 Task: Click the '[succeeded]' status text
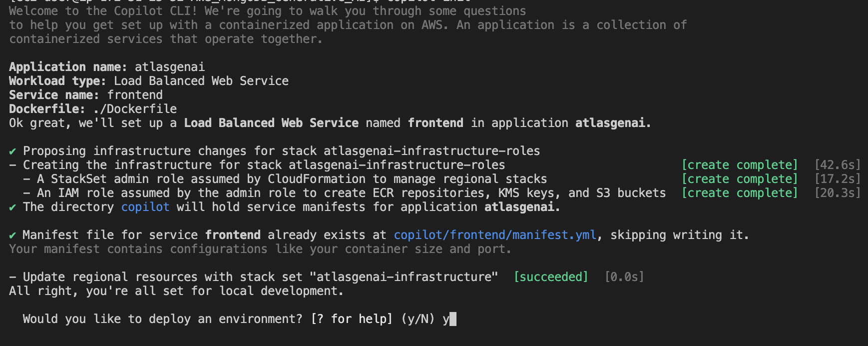(551, 277)
